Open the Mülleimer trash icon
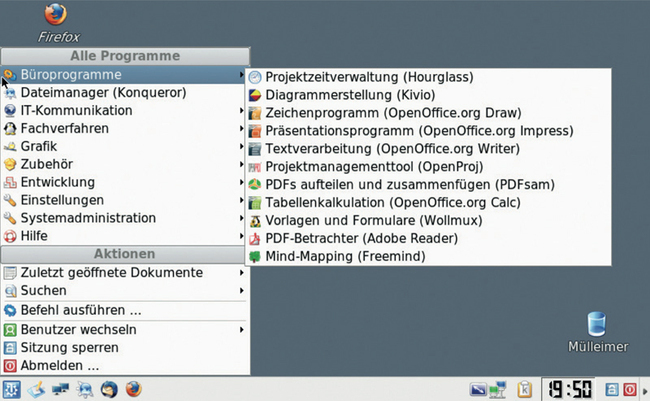Screen dimensions: 650x401 tap(597, 332)
